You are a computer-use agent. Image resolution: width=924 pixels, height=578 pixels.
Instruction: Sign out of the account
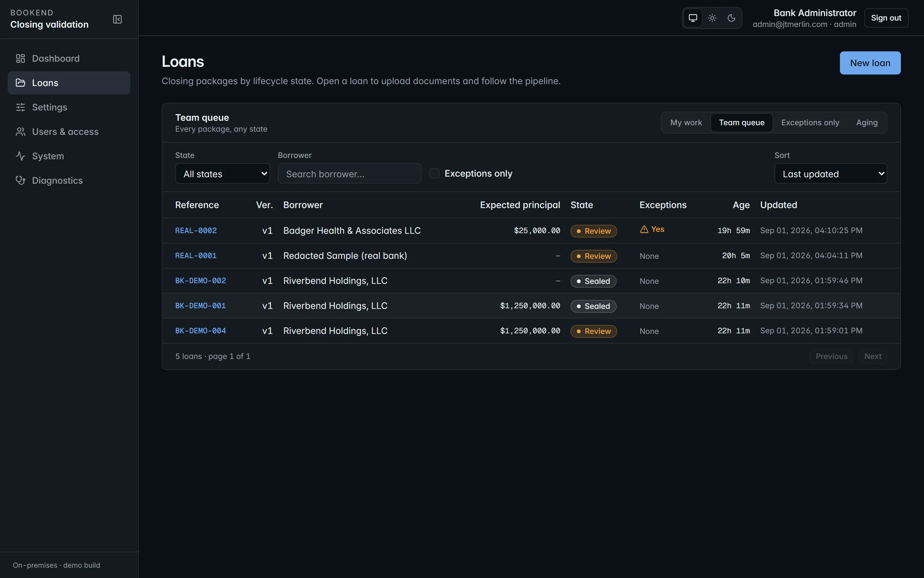(886, 18)
